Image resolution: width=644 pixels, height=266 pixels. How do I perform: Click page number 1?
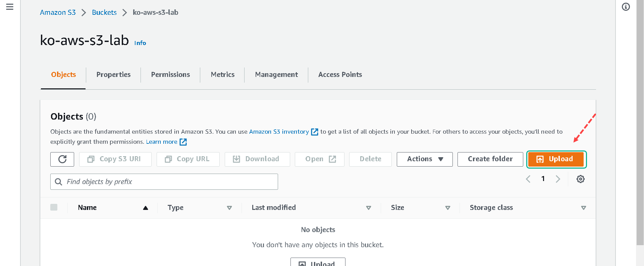(543, 179)
